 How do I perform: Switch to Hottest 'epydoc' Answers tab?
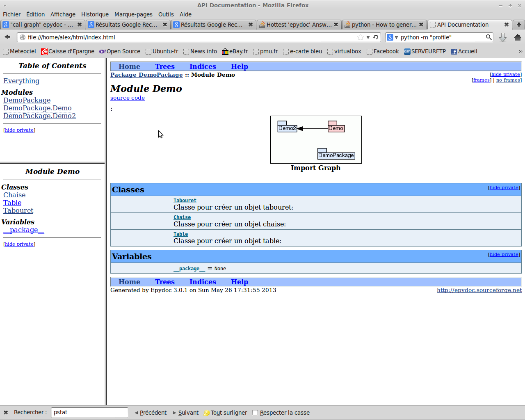tap(299, 25)
